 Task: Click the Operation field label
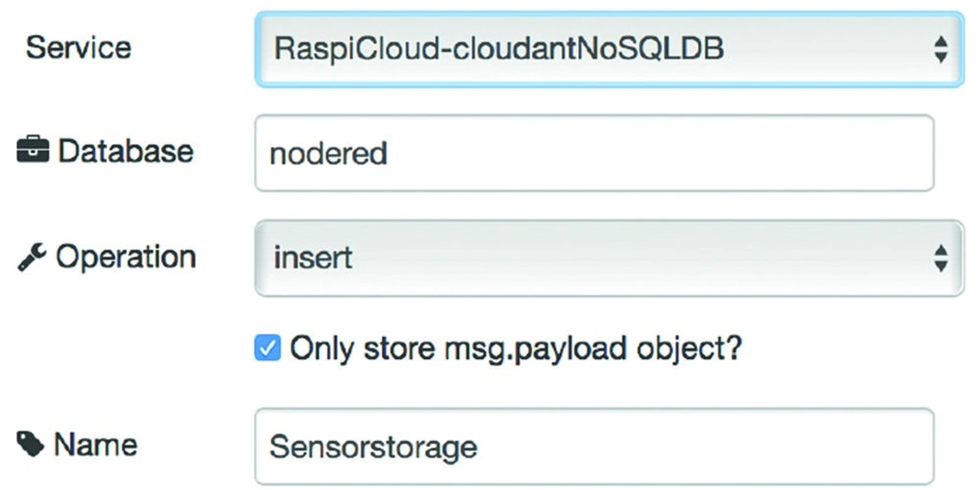[126, 256]
